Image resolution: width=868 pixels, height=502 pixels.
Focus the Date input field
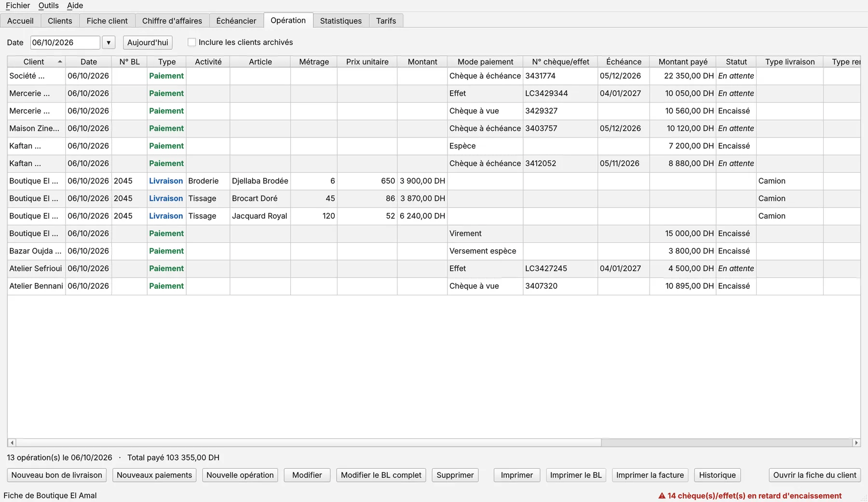[65, 42]
